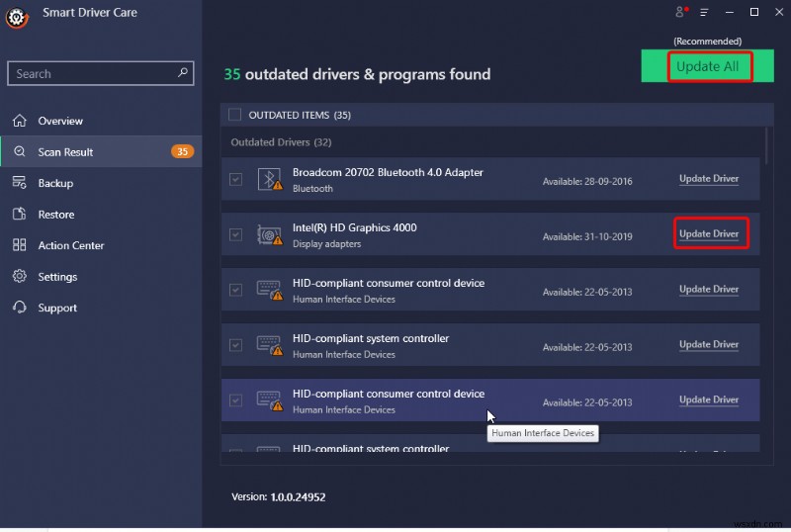Click the Restore icon in sidebar

tap(20, 214)
